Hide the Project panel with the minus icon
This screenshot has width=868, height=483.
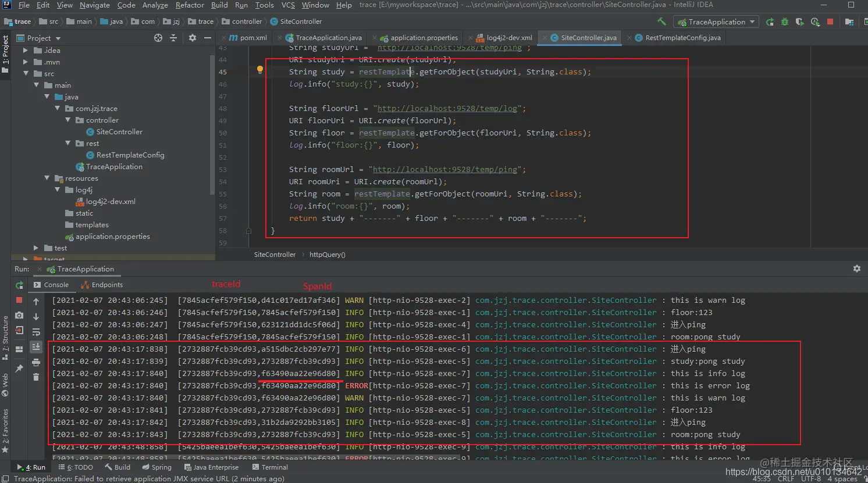pos(208,38)
